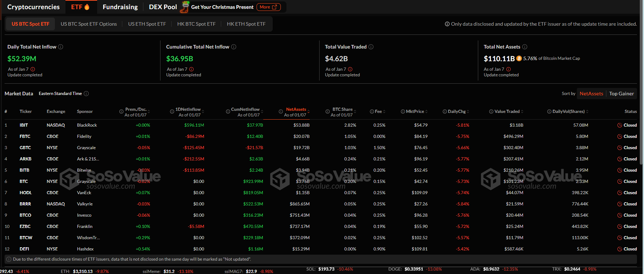Click info icon before NetAssets column header
This screenshot has height=274, width=644.
281,111
